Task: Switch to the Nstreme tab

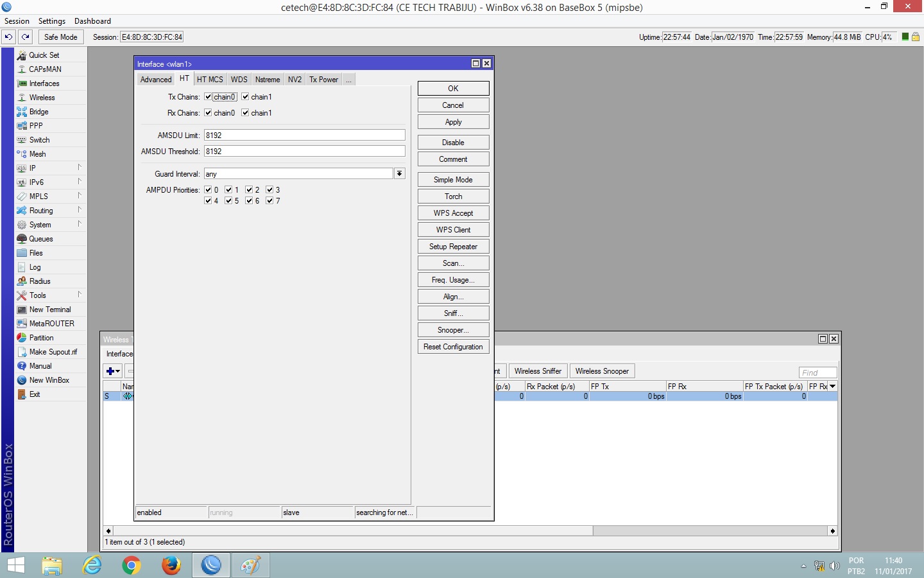Action: 268,80
